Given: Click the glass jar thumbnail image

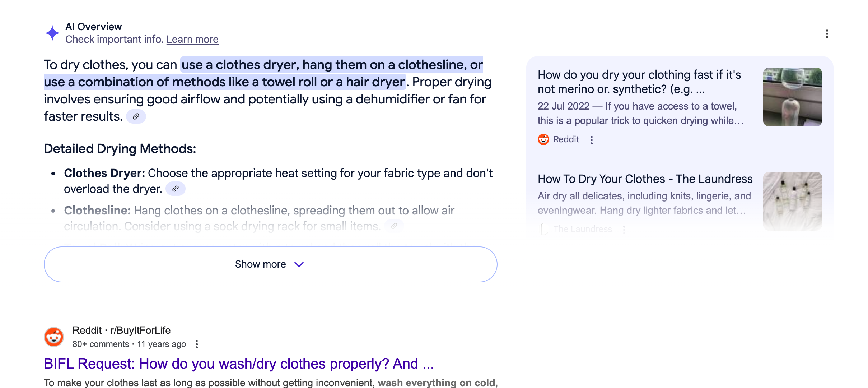Looking at the screenshot, I should (793, 97).
